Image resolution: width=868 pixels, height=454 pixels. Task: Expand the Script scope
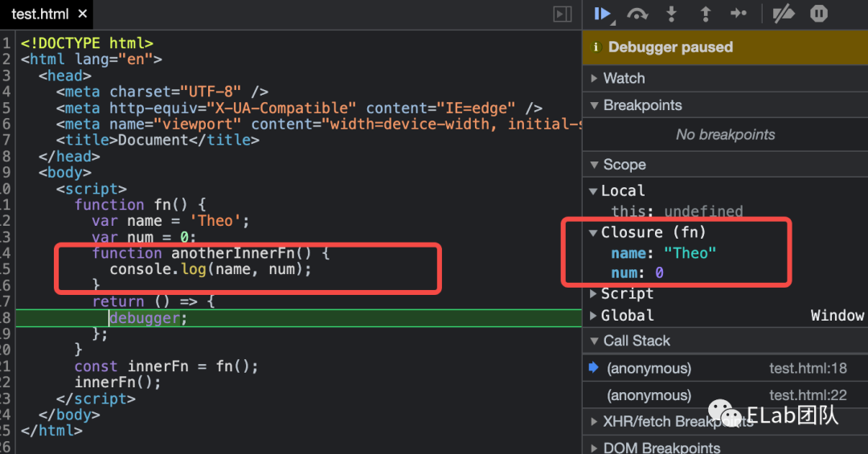point(593,293)
